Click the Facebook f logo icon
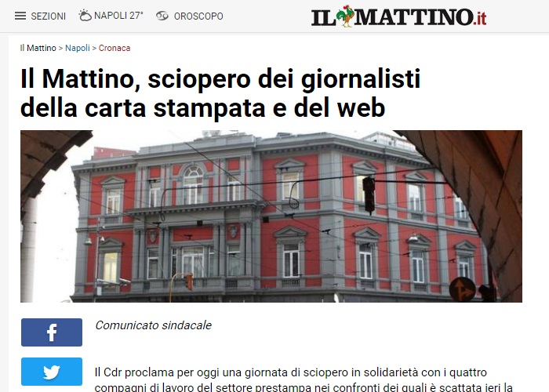 52,332
